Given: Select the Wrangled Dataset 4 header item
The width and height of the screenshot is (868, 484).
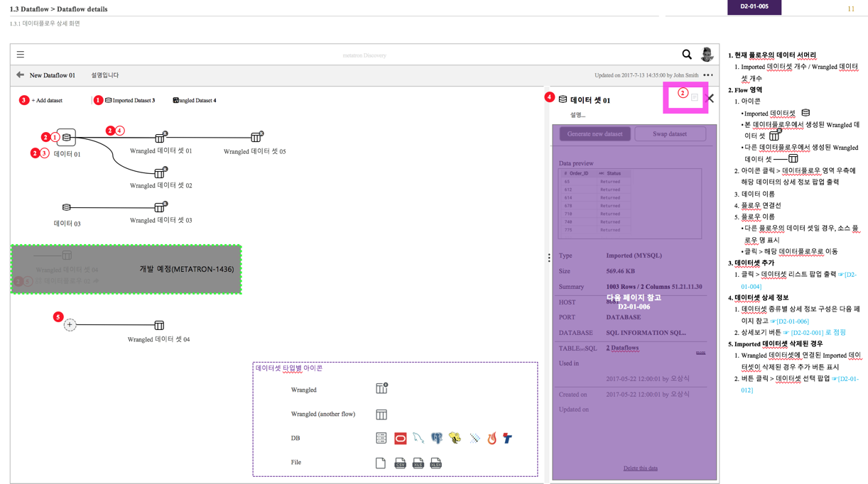Looking at the screenshot, I should pos(195,100).
